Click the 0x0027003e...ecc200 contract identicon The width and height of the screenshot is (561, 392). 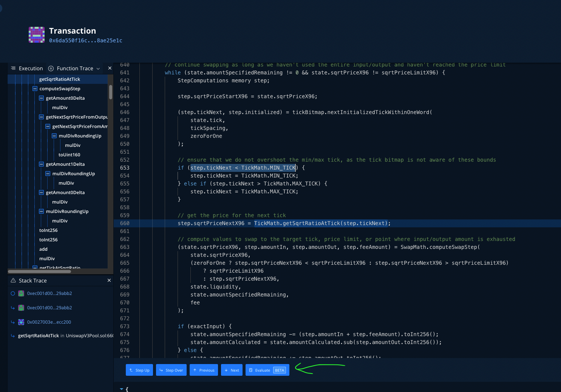[x=21, y=322]
